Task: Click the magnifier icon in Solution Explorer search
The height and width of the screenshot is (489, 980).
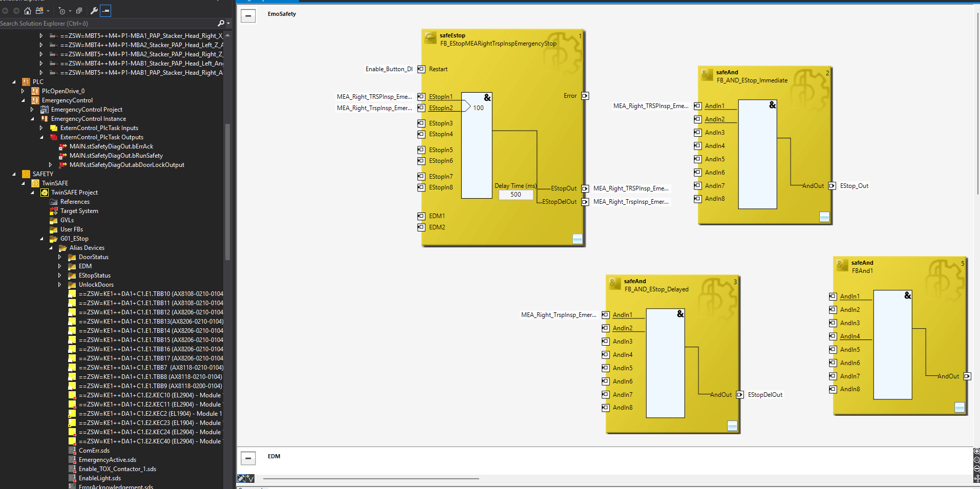Action: 221,24
